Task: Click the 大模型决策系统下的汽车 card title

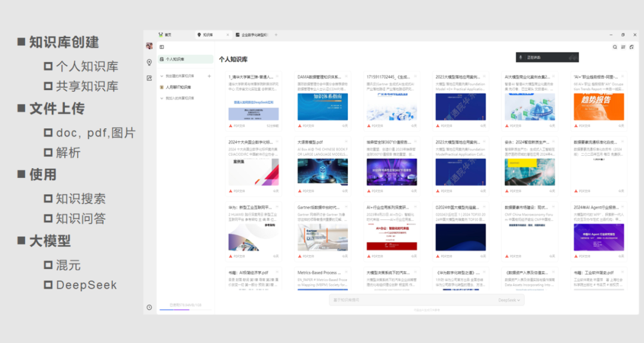Action: (x=388, y=273)
